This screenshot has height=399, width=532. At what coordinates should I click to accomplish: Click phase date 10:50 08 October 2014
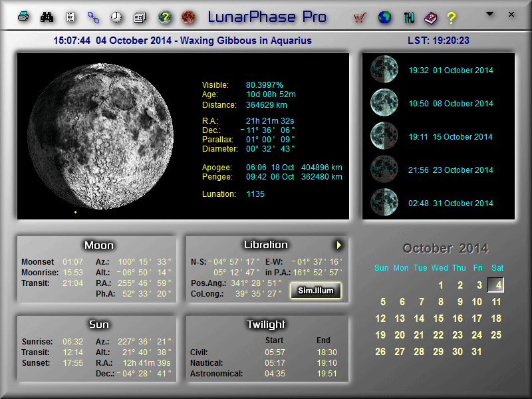451,104
